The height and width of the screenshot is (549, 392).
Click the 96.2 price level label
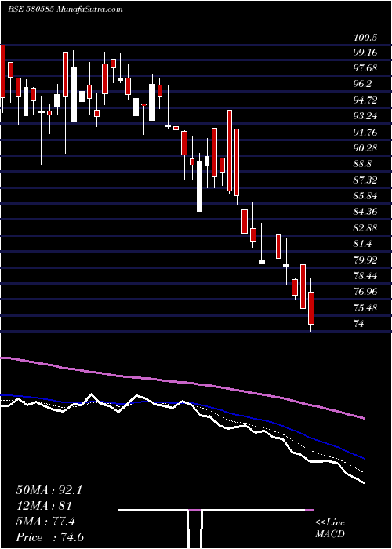click(x=362, y=84)
